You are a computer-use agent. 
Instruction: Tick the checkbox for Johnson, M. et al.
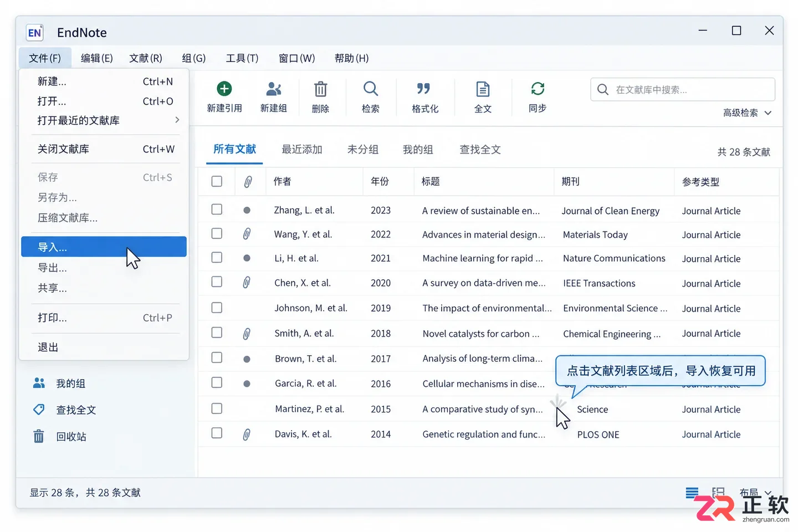click(x=217, y=308)
